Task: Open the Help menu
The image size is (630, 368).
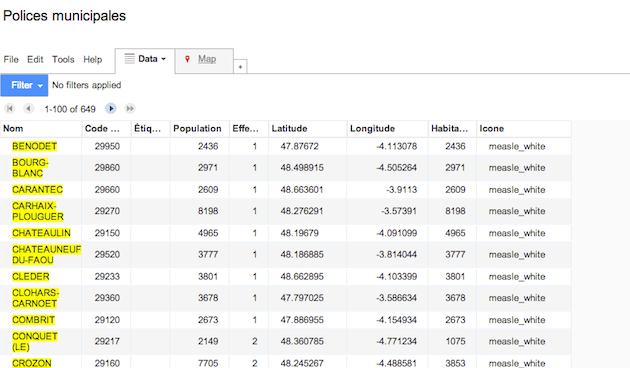Action: pyautogui.click(x=93, y=59)
